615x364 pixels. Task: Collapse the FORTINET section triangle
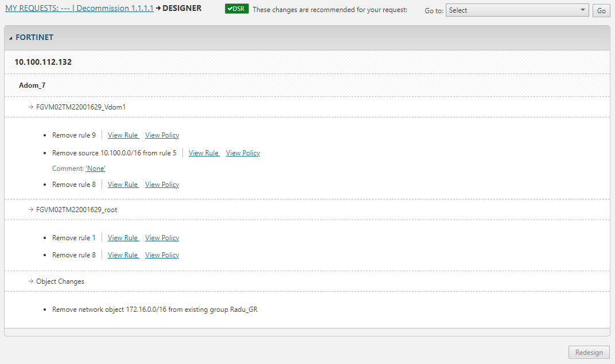[x=10, y=38]
